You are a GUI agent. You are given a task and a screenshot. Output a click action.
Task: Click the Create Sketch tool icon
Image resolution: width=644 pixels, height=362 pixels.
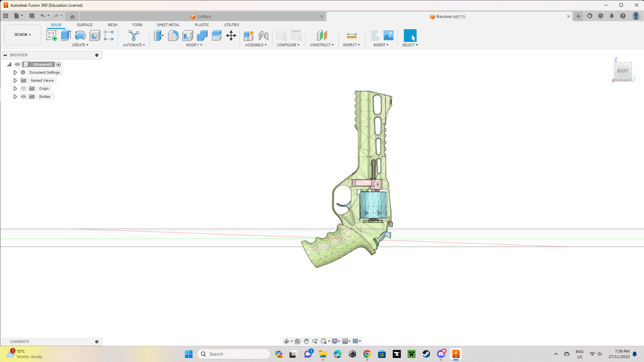tap(51, 36)
